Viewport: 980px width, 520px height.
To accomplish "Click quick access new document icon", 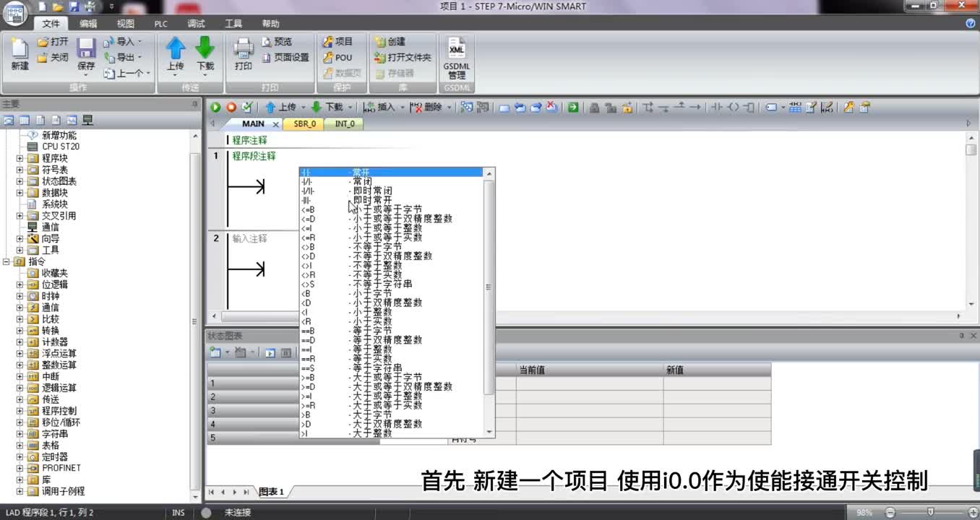I will (x=42, y=6).
